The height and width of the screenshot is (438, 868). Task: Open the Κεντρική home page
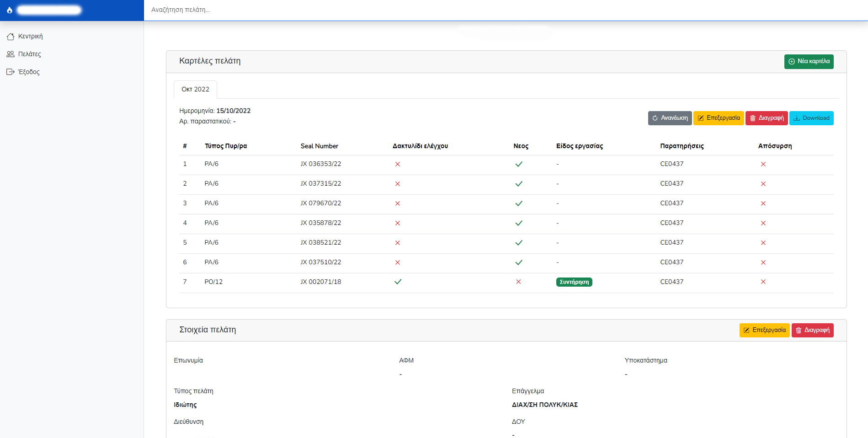30,36
